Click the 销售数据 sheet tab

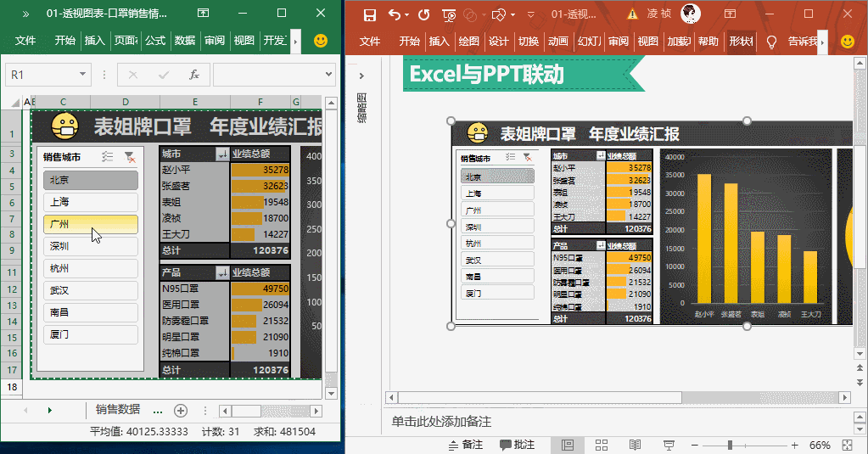tap(118, 409)
